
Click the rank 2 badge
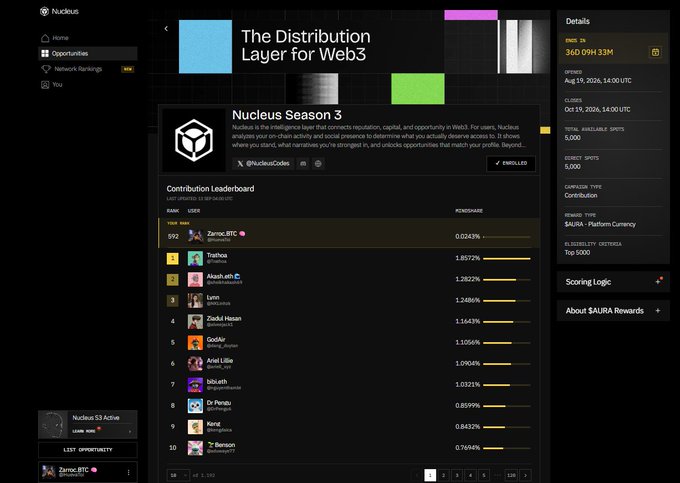pyautogui.click(x=173, y=280)
